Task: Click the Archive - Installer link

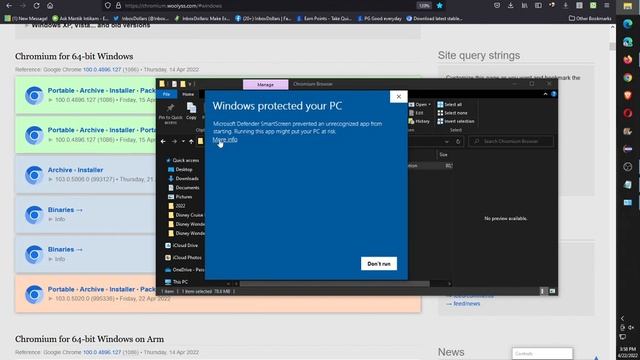Action: click(x=76, y=170)
